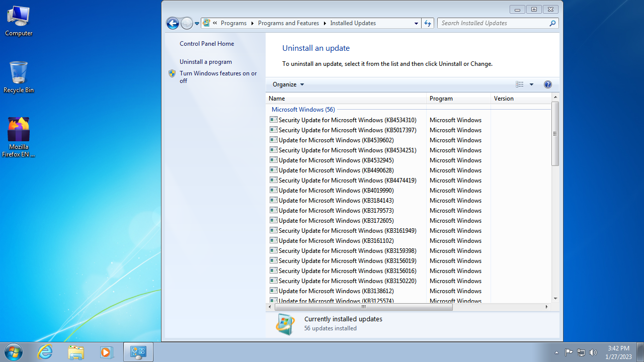The image size is (644, 362).
Task: Click the horizontal scrollbar thumb
Action: pos(363,307)
